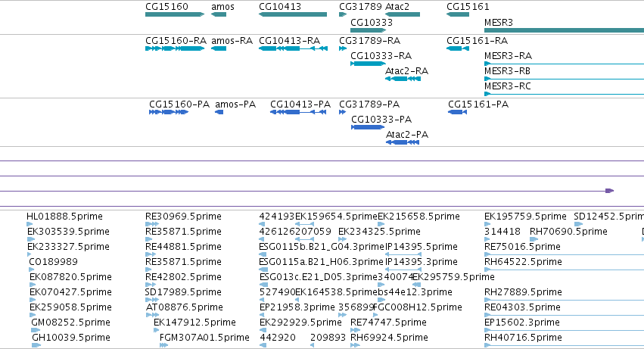Click EST GM08252.5prime
The width and height of the screenshot is (644, 349).
70,323
